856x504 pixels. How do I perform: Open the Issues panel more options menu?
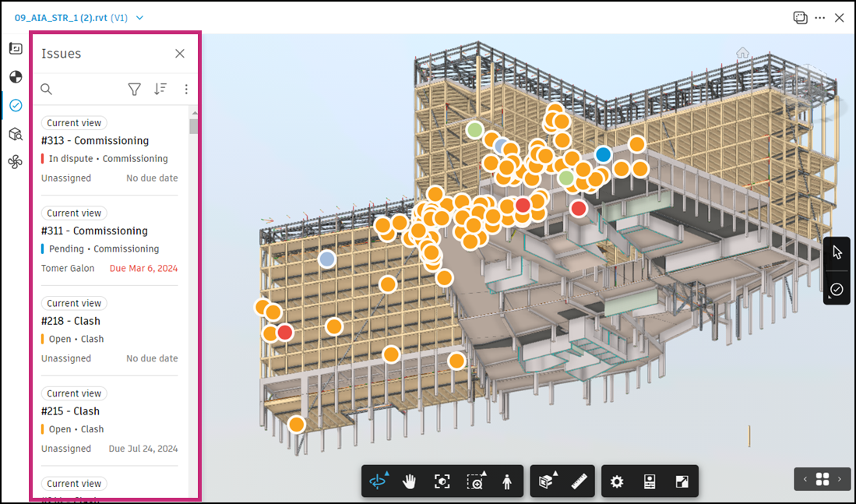click(x=186, y=89)
